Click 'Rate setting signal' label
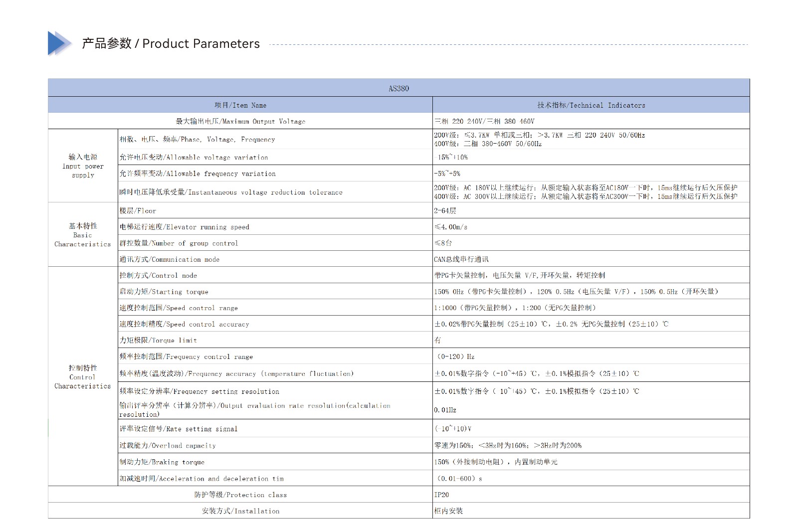The width and height of the screenshot is (798, 532). [x=178, y=429]
